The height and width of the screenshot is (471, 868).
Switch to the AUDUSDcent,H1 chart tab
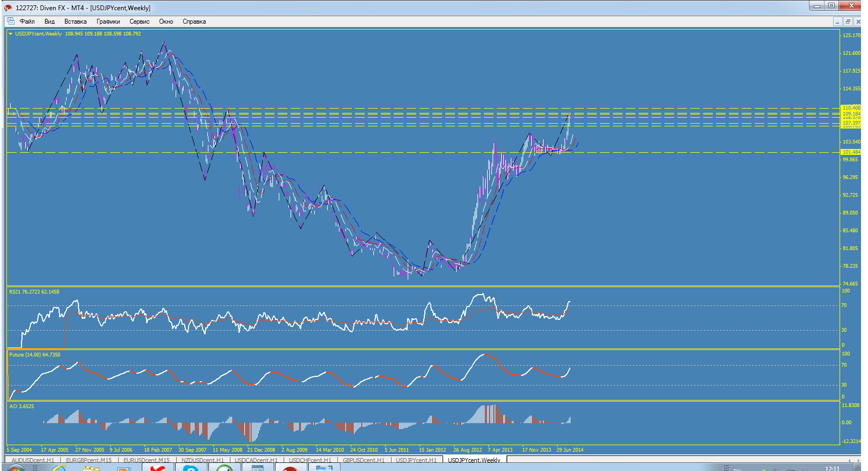33,460
